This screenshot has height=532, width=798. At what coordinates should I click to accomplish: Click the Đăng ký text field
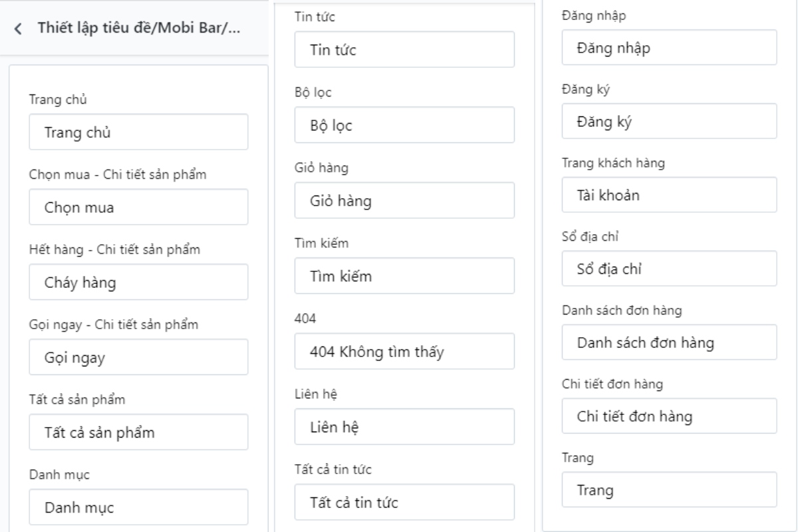coord(669,121)
